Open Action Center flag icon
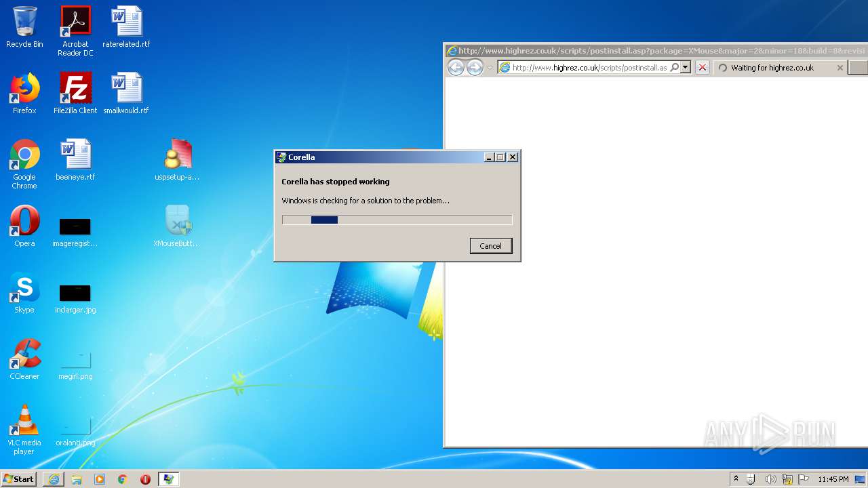Image resolution: width=868 pixels, height=488 pixels. (804, 479)
